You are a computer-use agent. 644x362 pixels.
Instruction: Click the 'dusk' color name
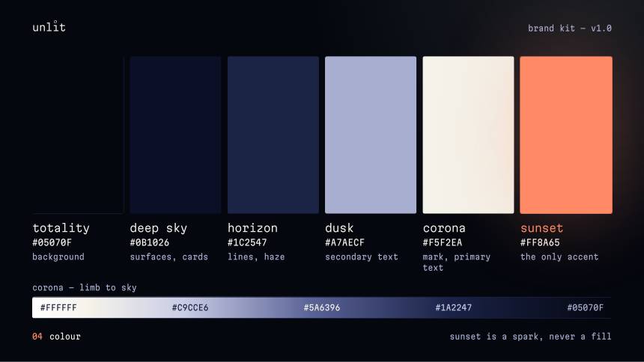[x=339, y=228]
